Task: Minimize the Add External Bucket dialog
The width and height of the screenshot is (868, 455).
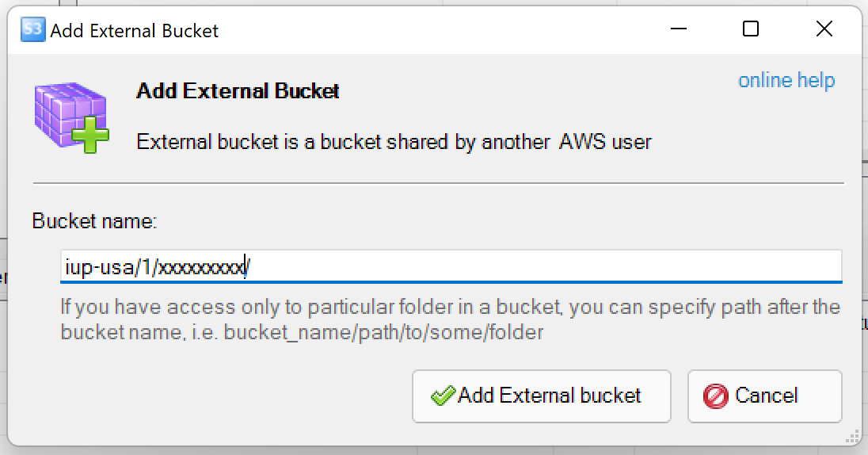Action: [678, 30]
